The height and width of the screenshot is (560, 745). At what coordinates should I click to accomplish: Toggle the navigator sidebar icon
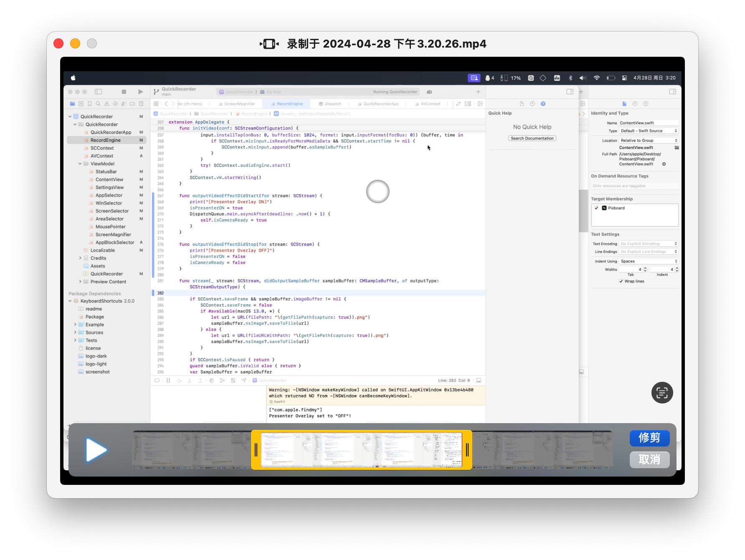(98, 92)
